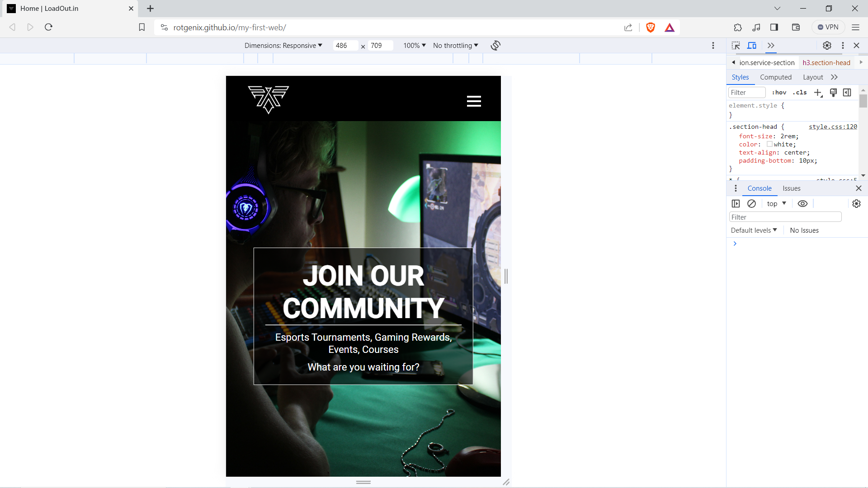This screenshot has height=488, width=868.
Task: Toggle the device toolbar in DevTools
Action: tap(752, 46)
